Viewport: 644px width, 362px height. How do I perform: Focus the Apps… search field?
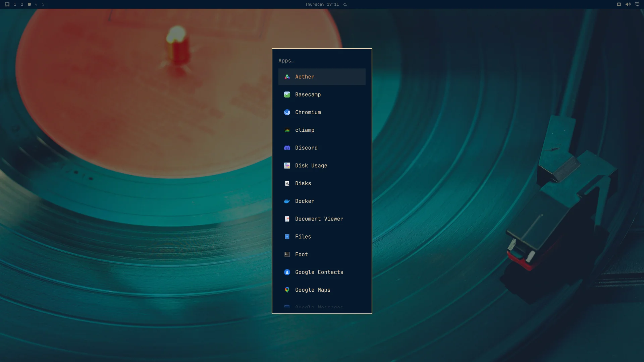[x=322, y=61]
